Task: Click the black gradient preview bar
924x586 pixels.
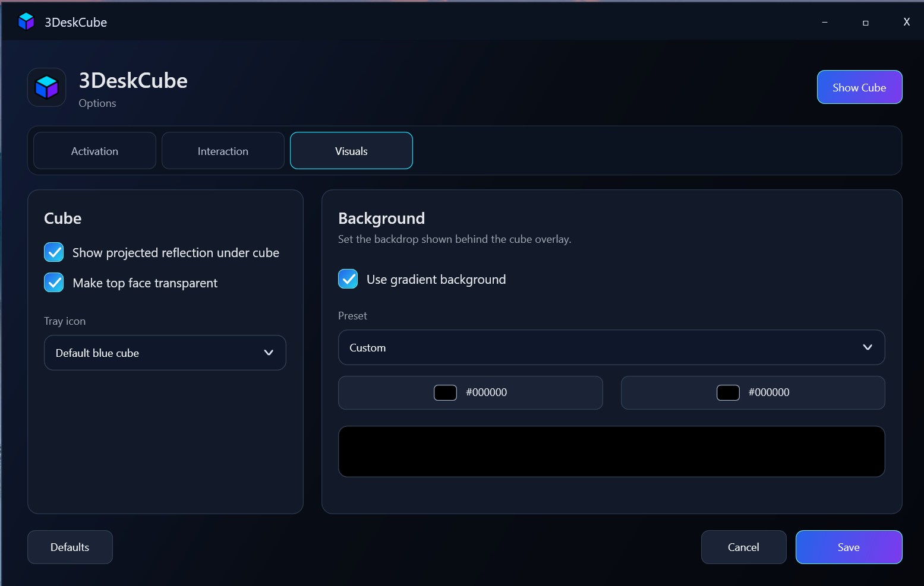Action: (x=611, y=451)
